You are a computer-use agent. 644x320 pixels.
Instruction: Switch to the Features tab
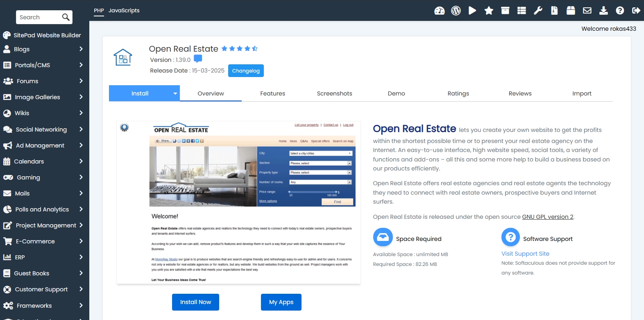pyautogui.click(x=272, y=93)
